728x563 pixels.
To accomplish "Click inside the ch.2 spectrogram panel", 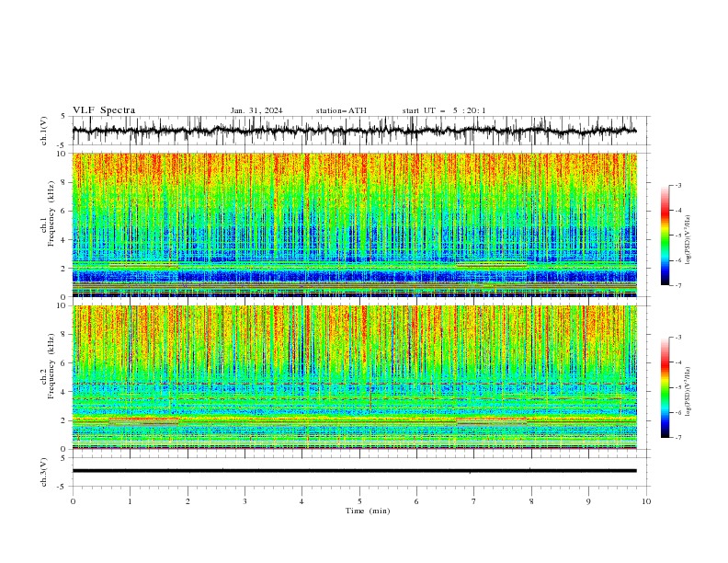I will (354, 377).
